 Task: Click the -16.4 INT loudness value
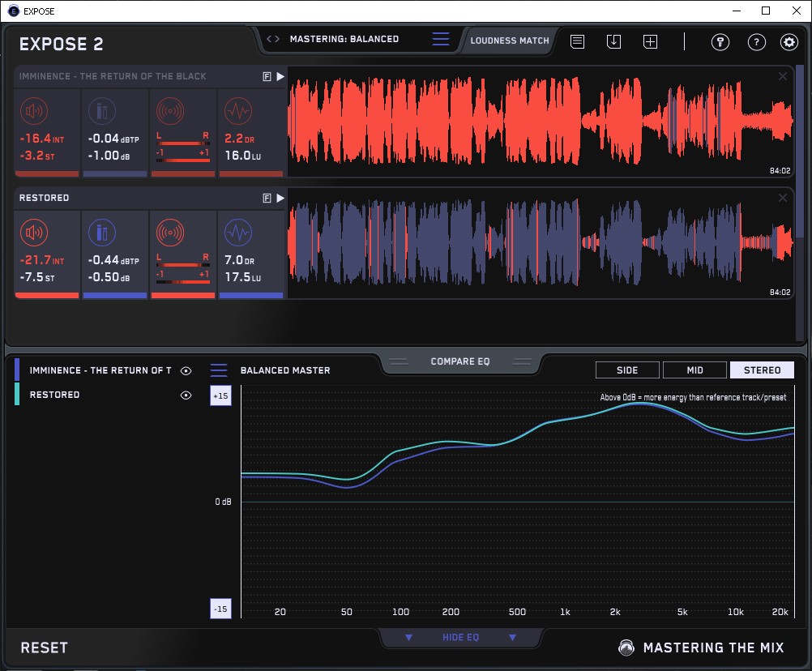42,139
